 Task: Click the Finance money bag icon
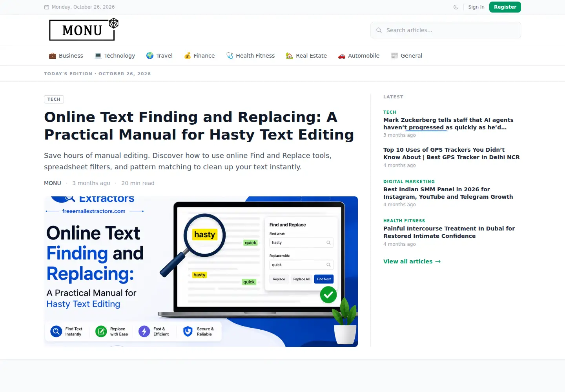coord(188,56)
